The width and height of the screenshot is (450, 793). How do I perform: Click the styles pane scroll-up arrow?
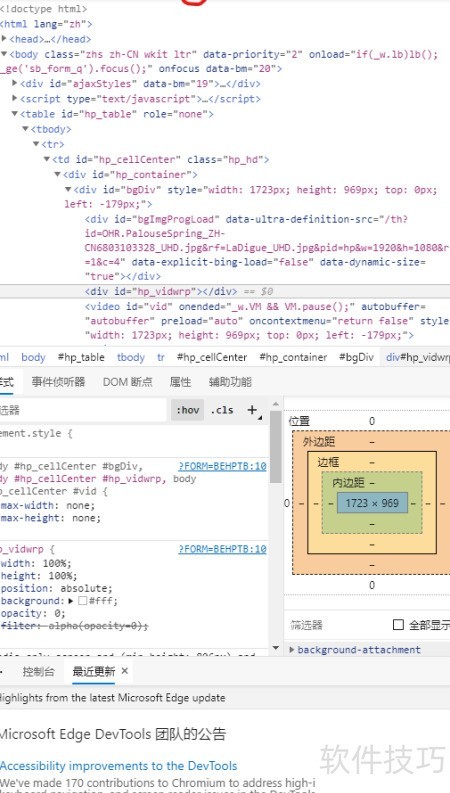276,404
